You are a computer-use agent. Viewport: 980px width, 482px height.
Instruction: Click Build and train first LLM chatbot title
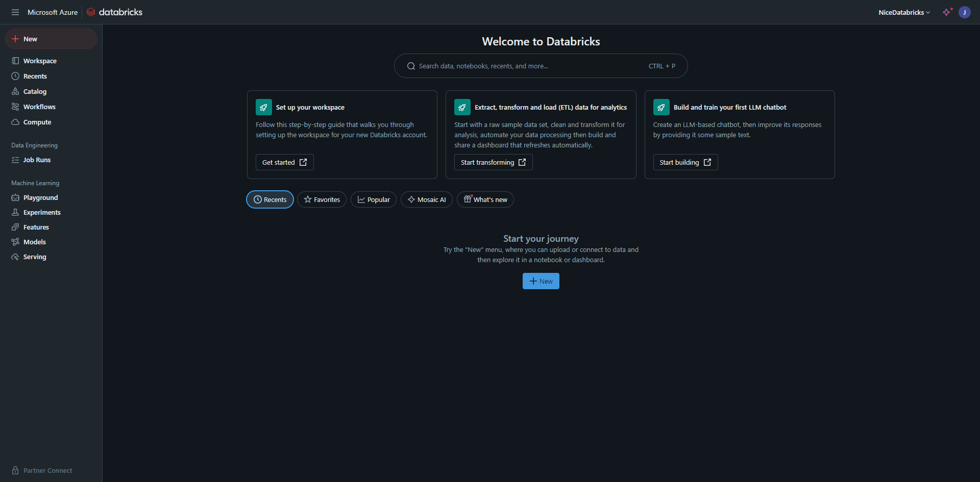[730, 107]
